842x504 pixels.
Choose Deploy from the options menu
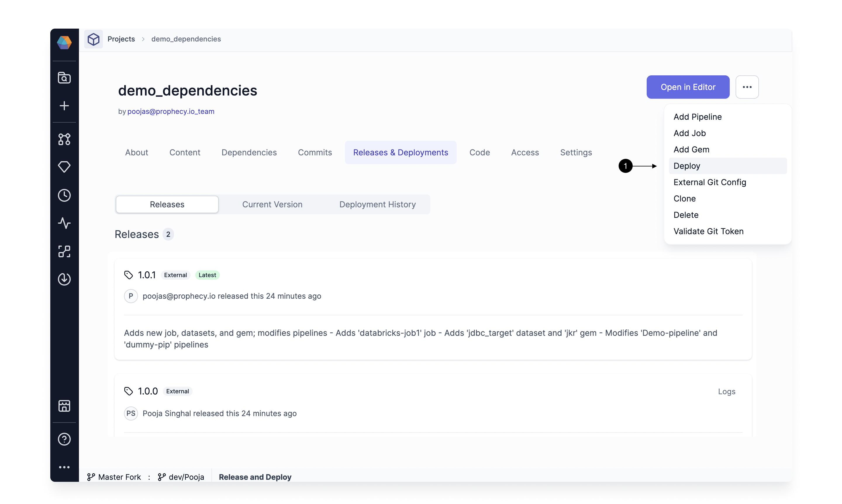click(687, 166)
